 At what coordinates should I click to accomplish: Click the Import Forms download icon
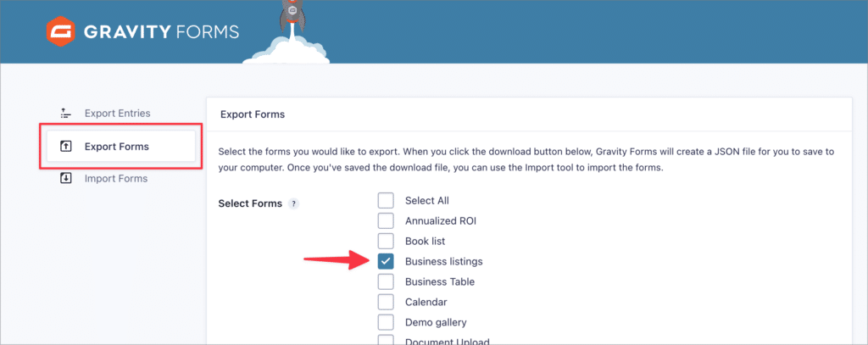66,178
